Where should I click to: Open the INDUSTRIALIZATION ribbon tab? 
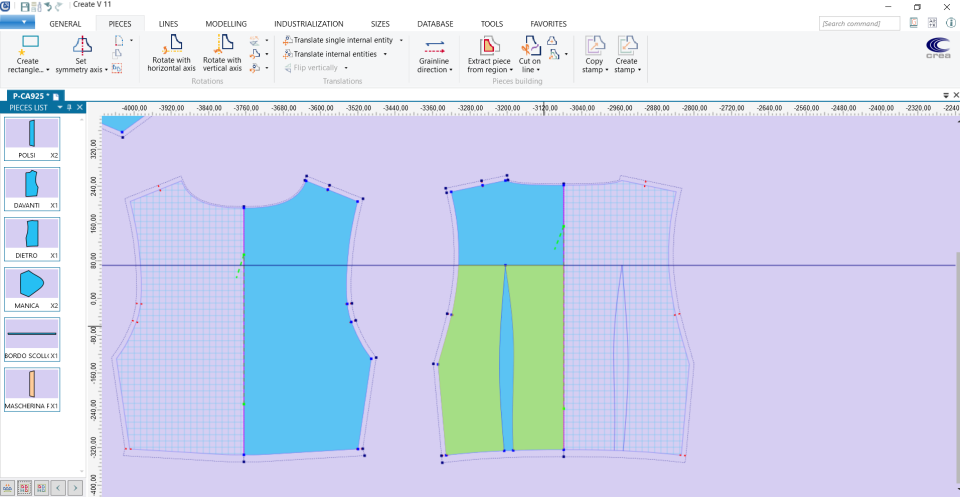(308, 23)
